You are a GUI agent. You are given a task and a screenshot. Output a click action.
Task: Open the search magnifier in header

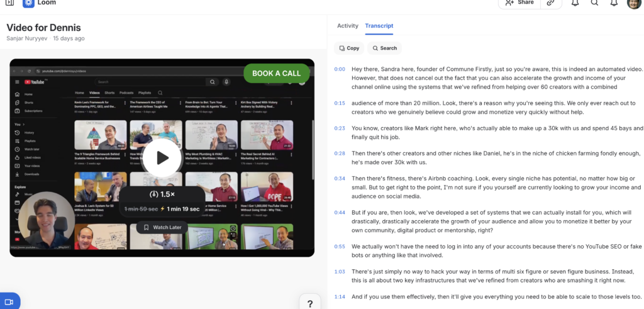coord(594,3)
